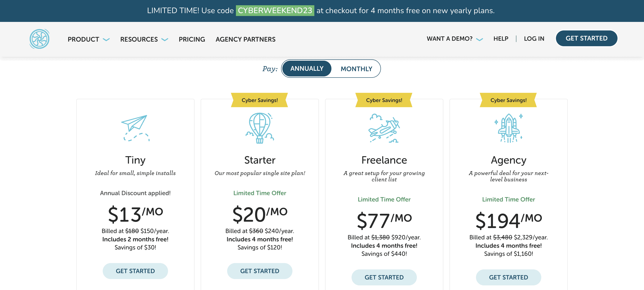Click Get Started in the header
The width and height of the screenshot is (644, 290).
586,38
